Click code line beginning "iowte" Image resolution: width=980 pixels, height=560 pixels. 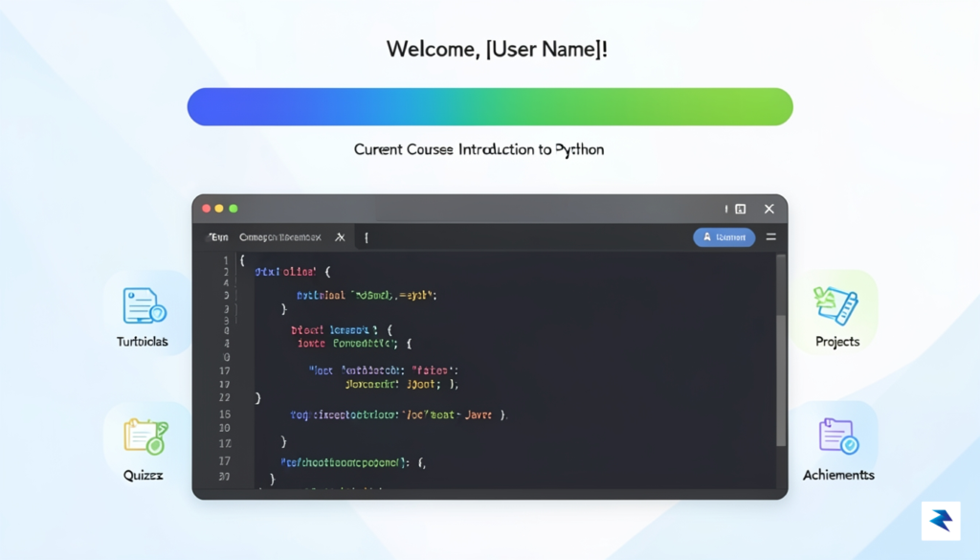(x=354, y=344)
